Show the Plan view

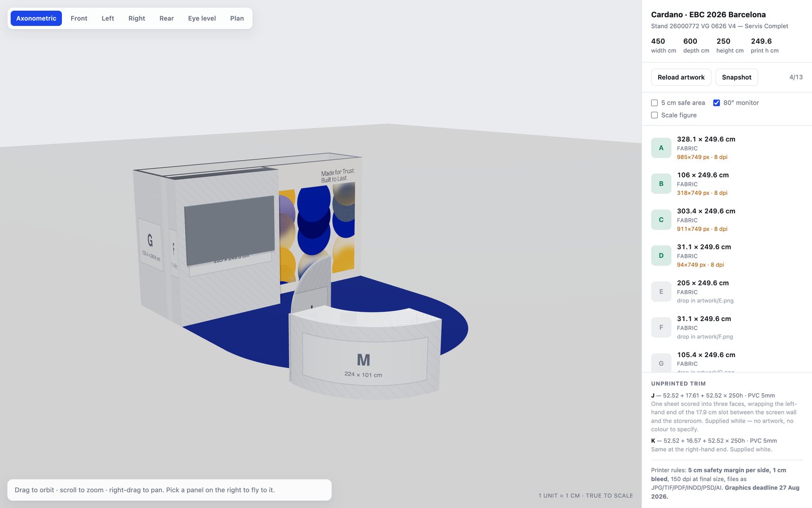(x=237, y=18)
